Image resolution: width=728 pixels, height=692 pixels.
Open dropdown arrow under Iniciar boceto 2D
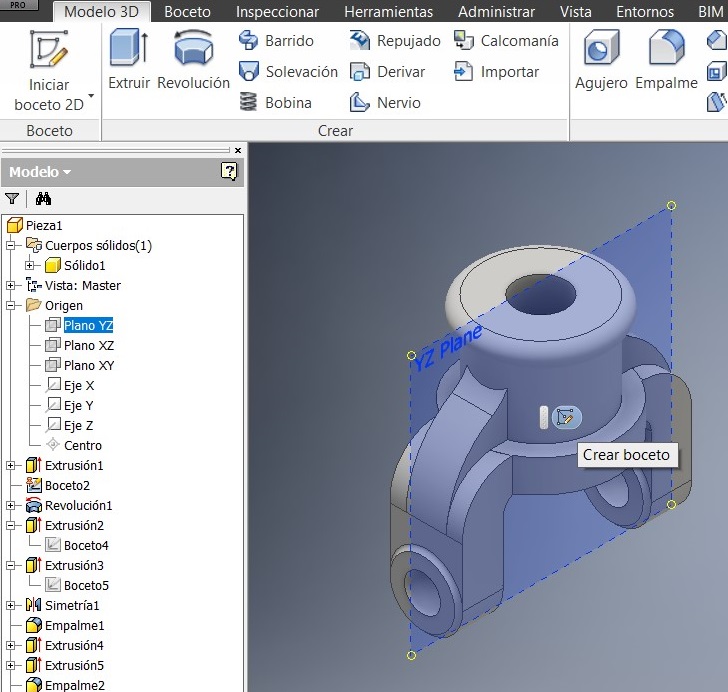point(91,96)
